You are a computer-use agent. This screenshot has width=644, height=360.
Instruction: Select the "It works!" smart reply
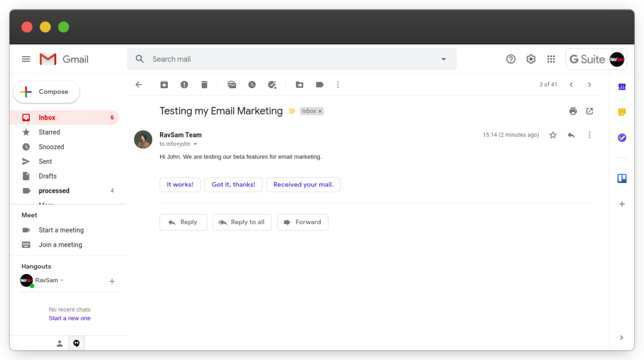(x=180, y=184)
